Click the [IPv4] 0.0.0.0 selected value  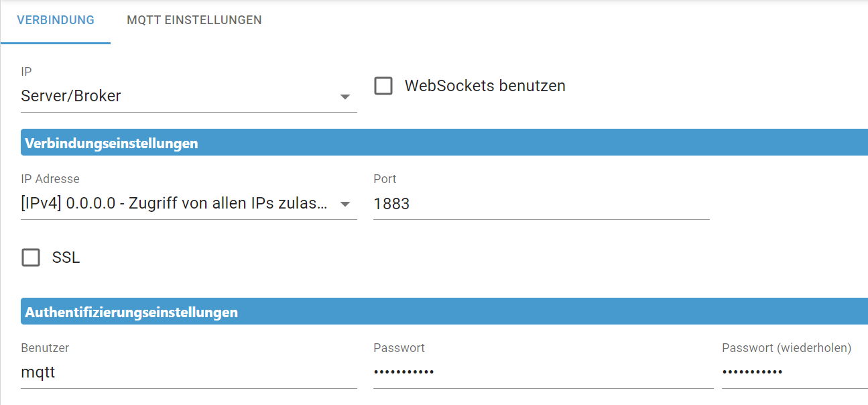[174, 204]
